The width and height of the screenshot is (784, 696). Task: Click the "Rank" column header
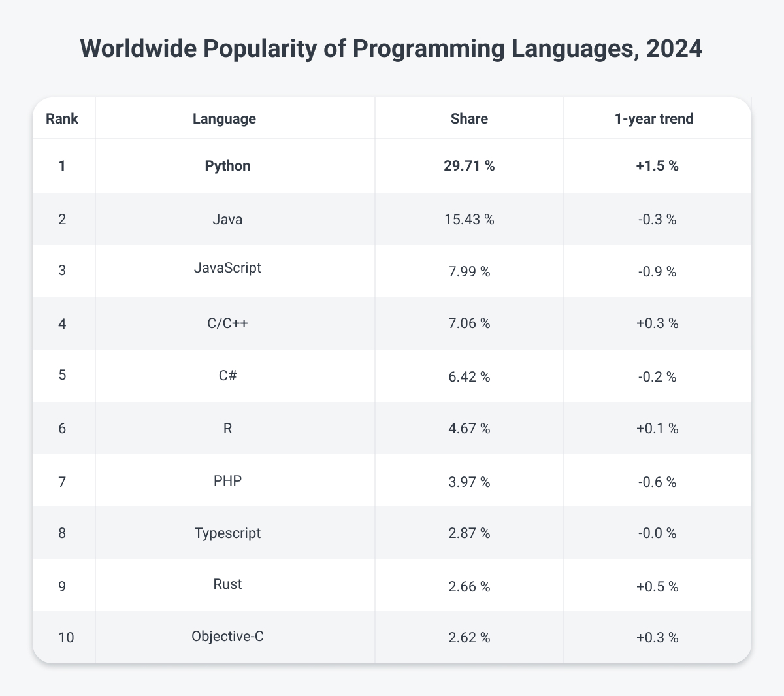click(x=62, y=118)
